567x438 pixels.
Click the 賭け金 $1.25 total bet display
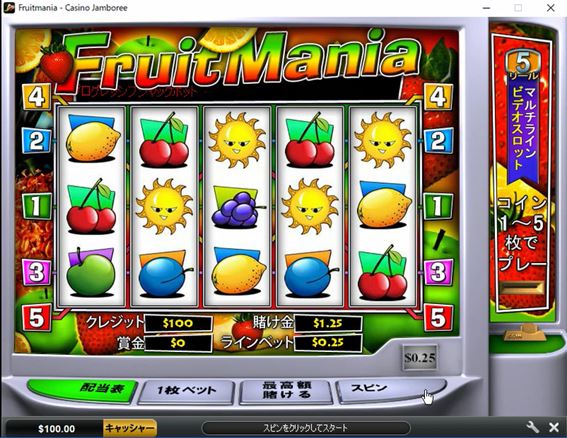tap(328, 323)
